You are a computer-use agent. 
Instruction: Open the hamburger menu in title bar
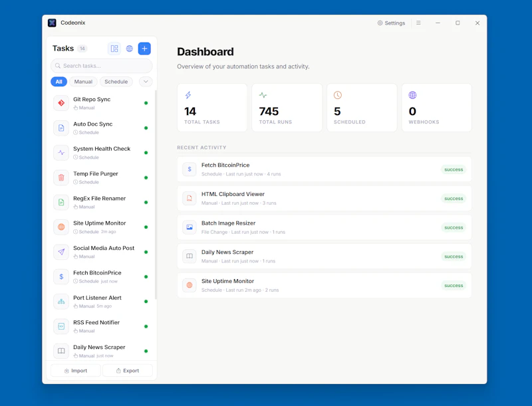[418, 23]
